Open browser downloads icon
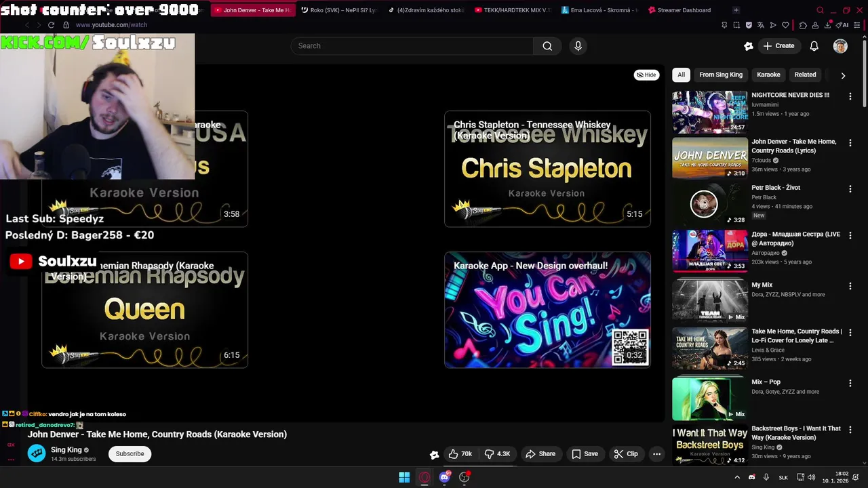 828,25
